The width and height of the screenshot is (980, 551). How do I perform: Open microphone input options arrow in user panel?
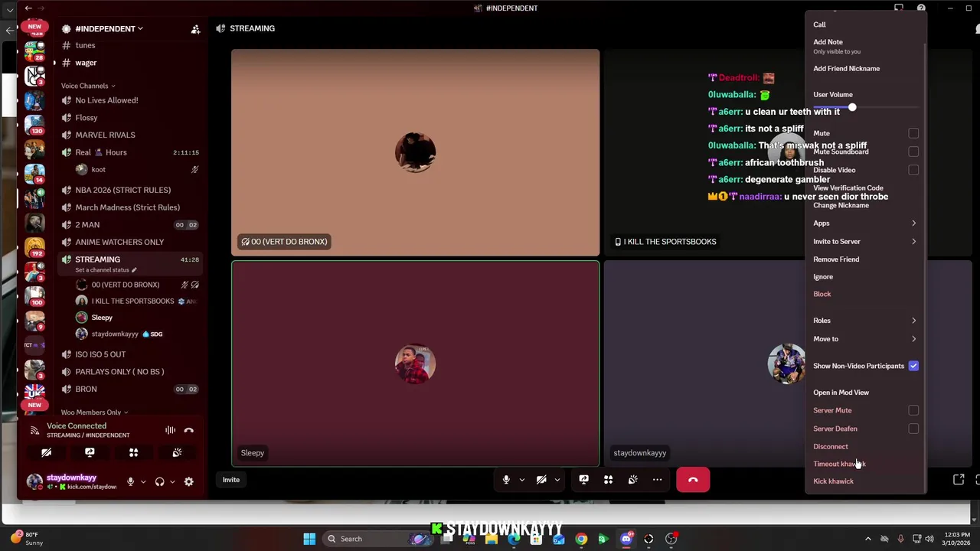coord(142,481)
